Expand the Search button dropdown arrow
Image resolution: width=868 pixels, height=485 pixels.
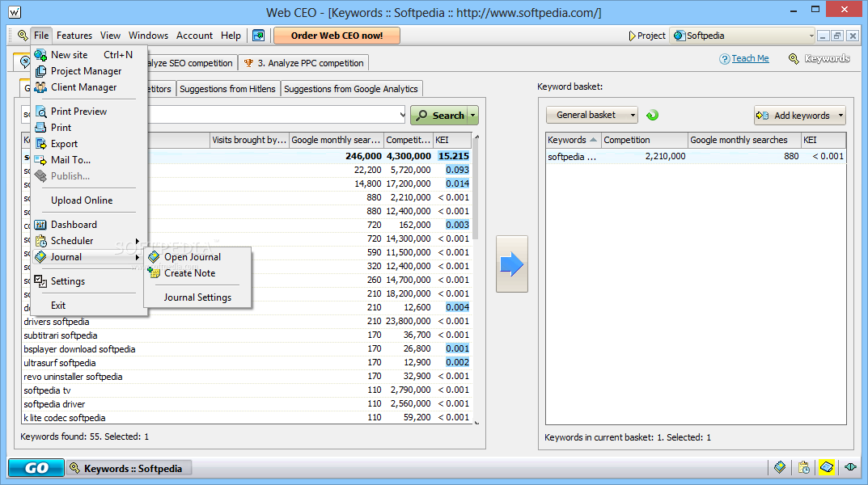coord(472,116)
